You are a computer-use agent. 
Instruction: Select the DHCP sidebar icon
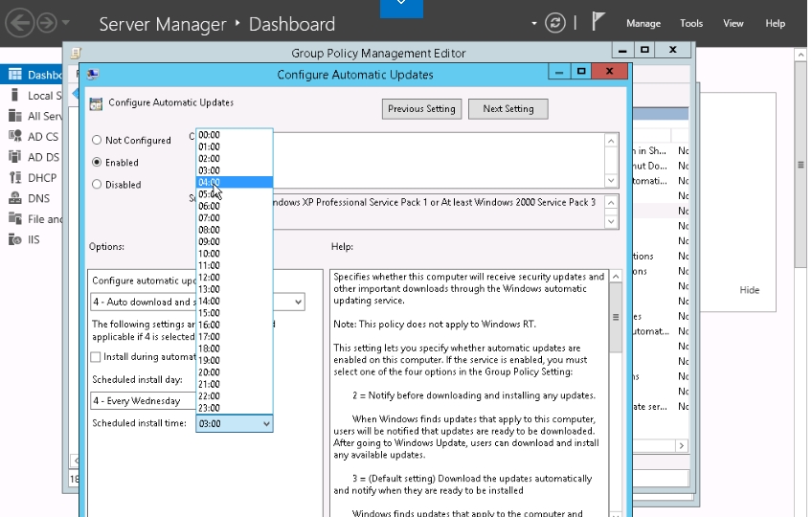pos(14,178)
